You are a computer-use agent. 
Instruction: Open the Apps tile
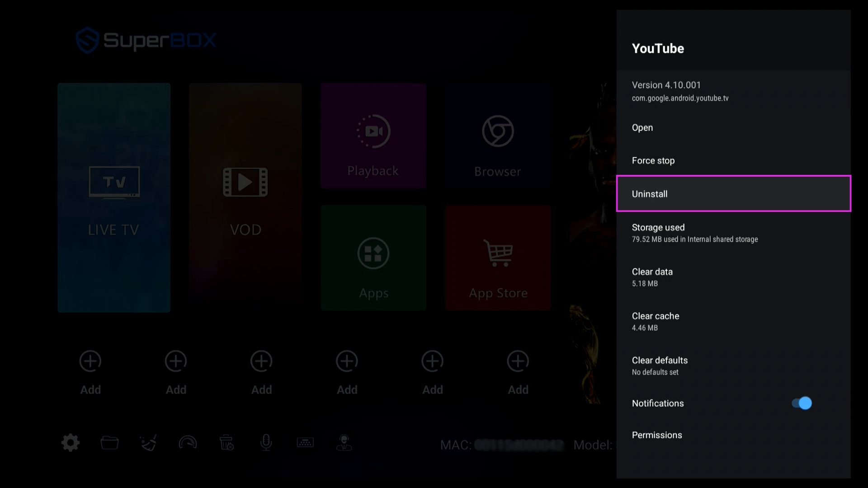pyautogui.click(x=373, y=258)
